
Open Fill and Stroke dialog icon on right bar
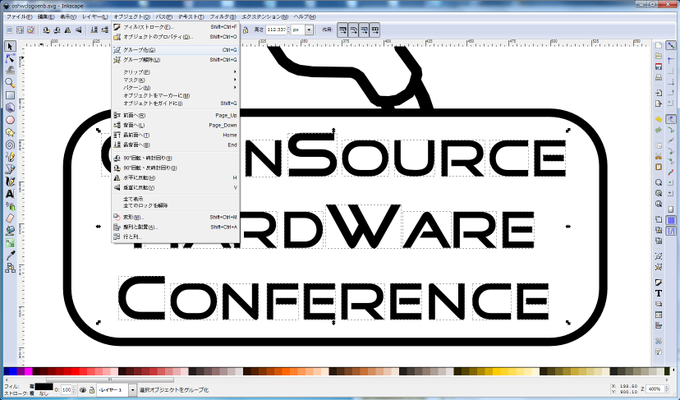pyautogui.click(x=658, y=282)
